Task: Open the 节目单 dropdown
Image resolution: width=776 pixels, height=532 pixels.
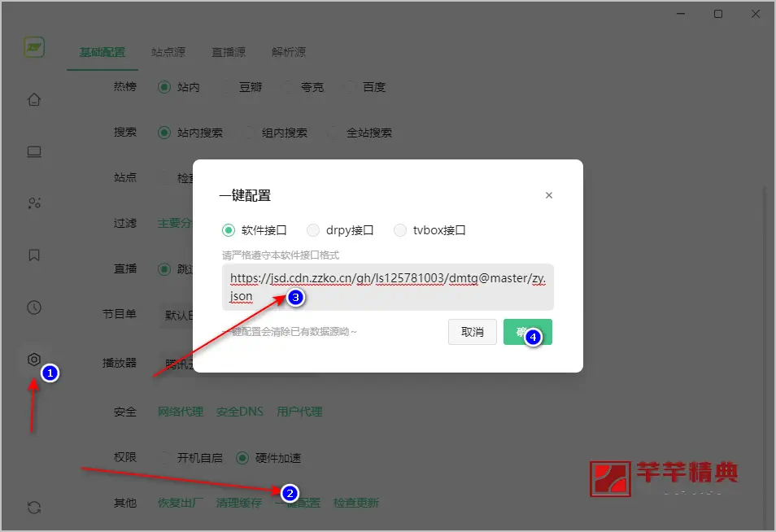Action: [x=176, y=315]
